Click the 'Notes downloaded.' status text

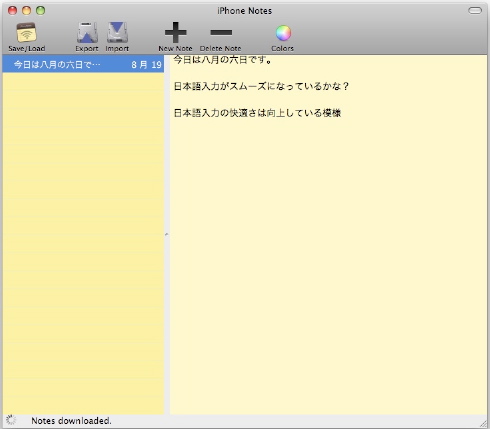click(71, 421)
